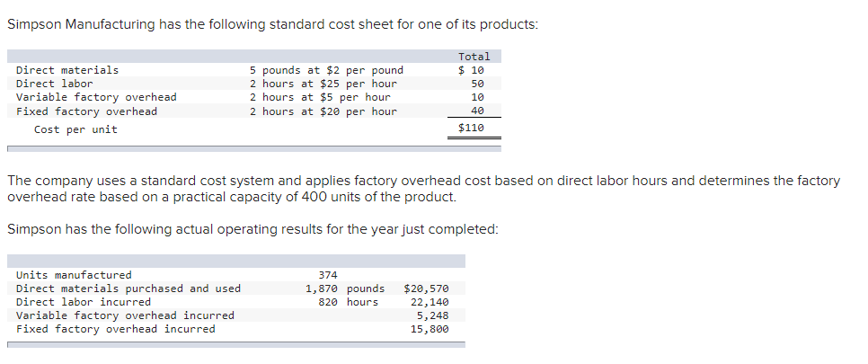Select the "Fixed factory overhead" standard row
868x364 pixels.
point(86,111)
